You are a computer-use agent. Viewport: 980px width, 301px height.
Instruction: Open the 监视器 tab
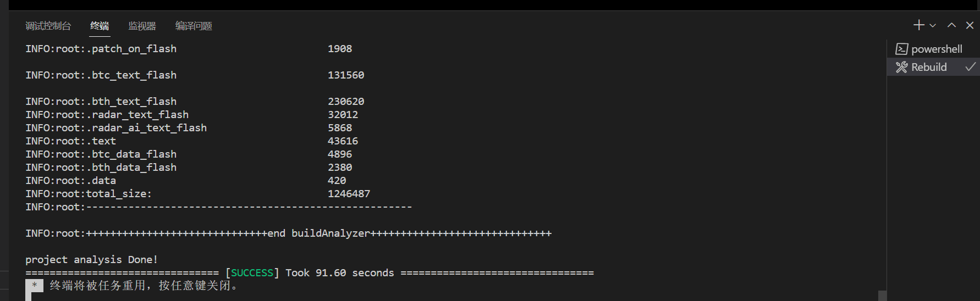point(142,26)
